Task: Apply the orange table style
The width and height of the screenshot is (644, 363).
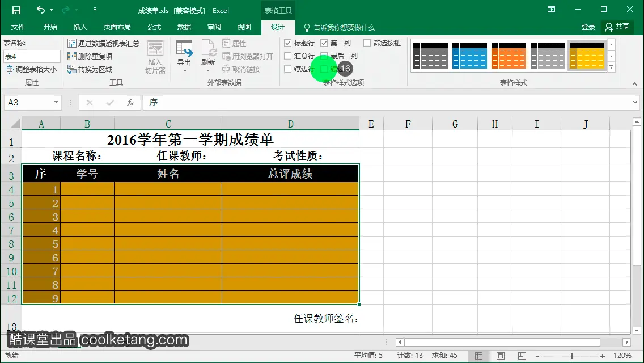Action: [x=509, y=55]
